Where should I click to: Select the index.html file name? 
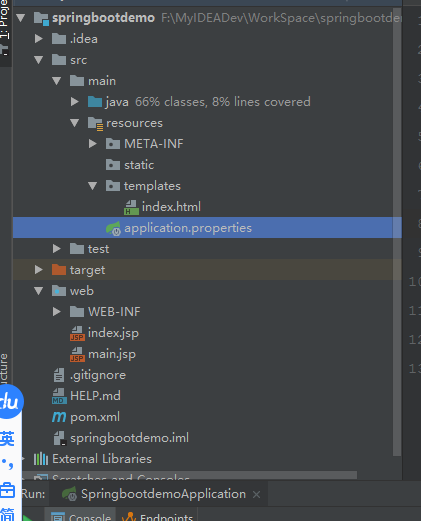171,207
